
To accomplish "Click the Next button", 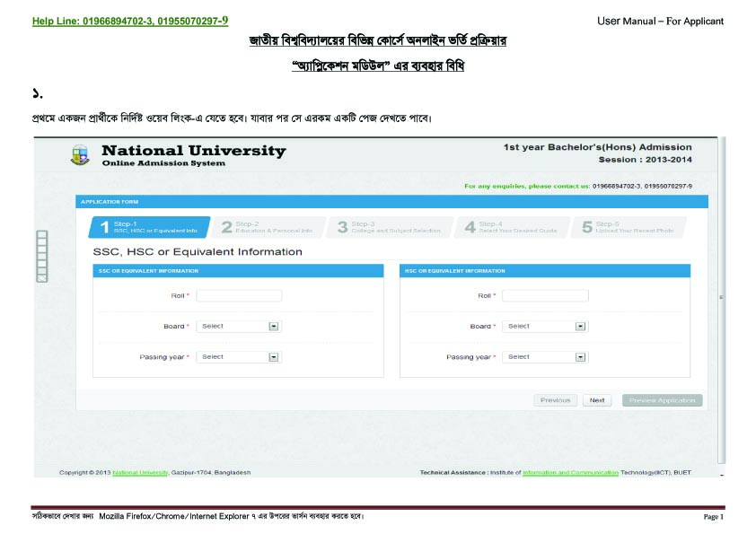I will (x=597, y=400).
